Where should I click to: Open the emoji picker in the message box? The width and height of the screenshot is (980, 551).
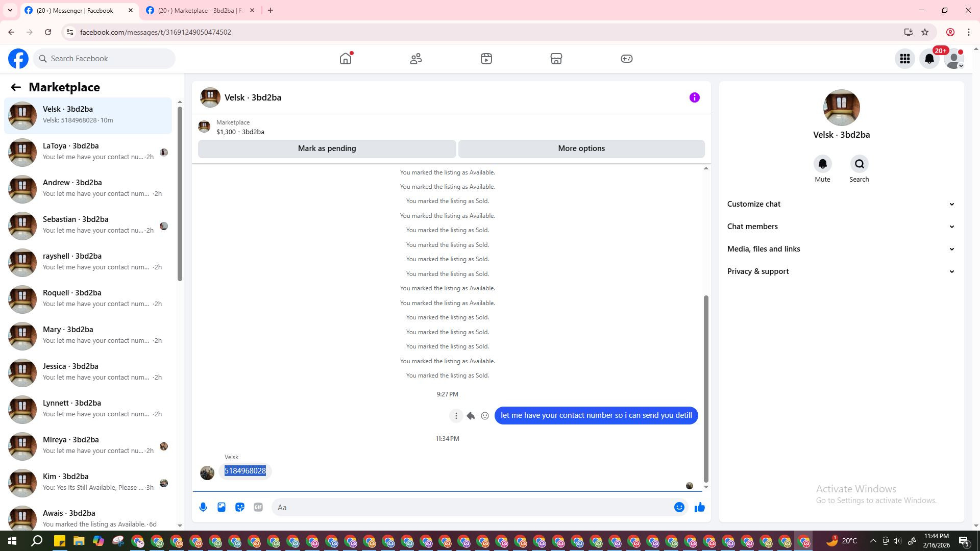[x=679, y=507]
